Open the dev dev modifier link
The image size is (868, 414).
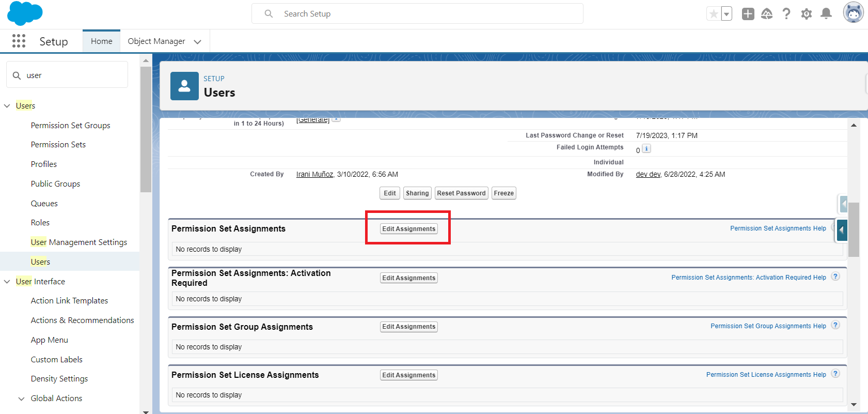648,175
